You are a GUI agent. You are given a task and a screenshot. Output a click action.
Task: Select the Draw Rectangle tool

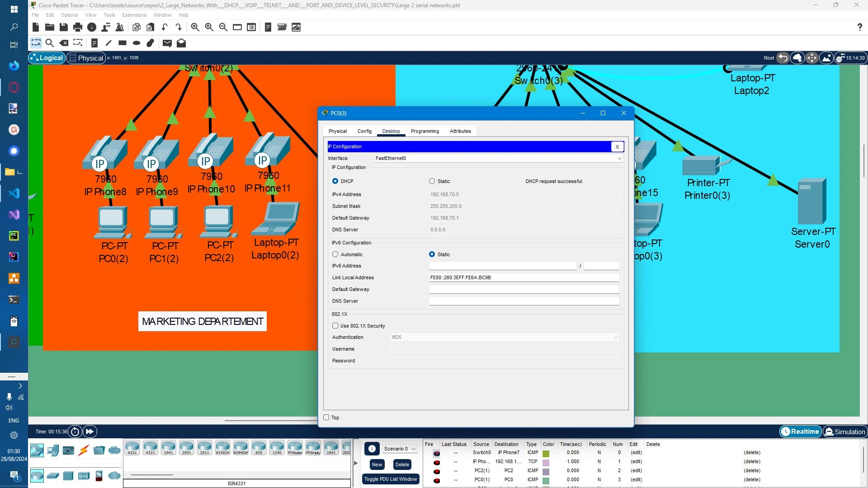123,43
